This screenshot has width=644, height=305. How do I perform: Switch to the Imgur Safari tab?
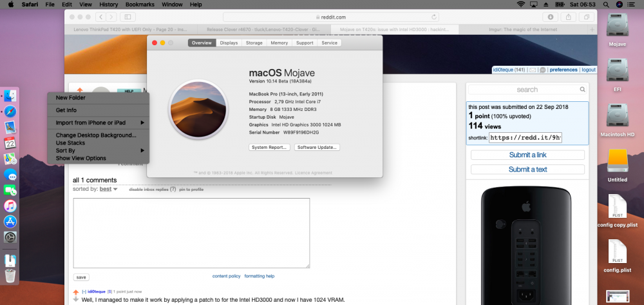coord(523,30)
